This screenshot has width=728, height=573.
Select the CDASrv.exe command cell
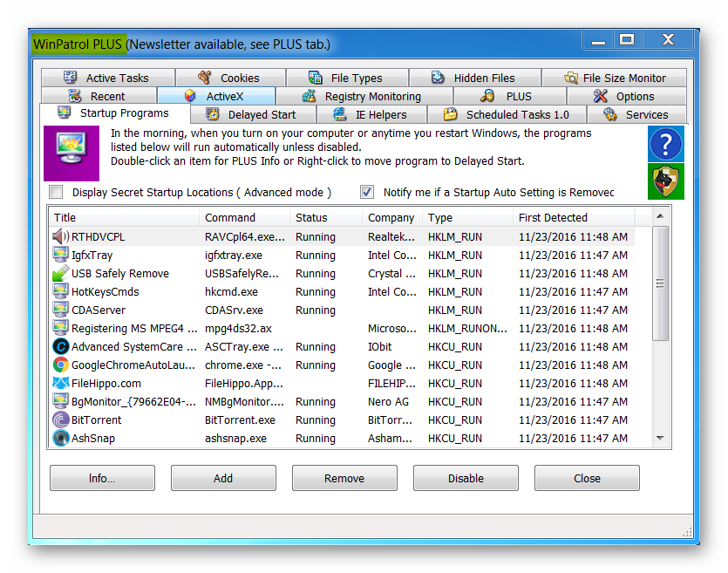click(234, 310)
